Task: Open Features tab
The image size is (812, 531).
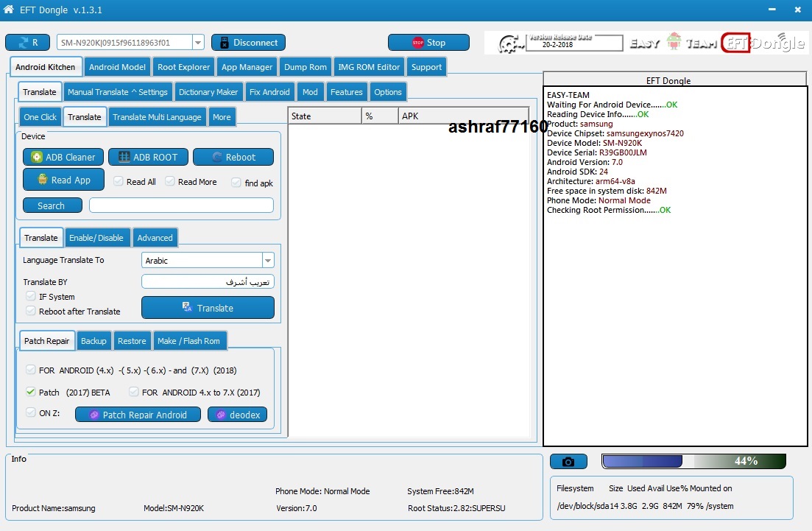Action: point(347,92)
